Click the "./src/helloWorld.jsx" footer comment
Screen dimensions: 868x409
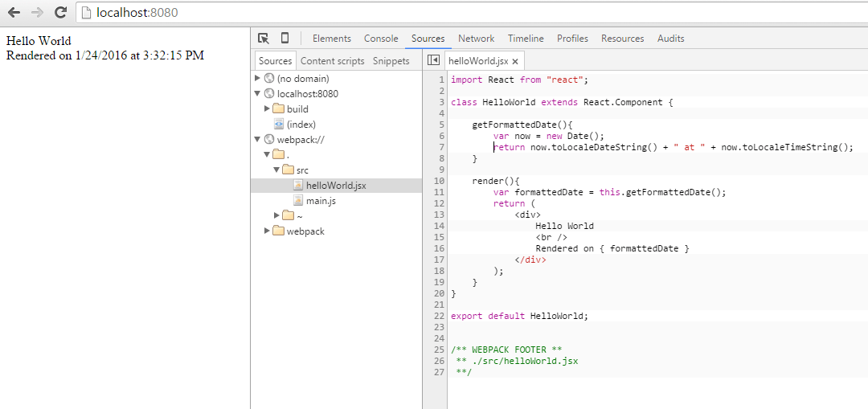coord(525,361)
